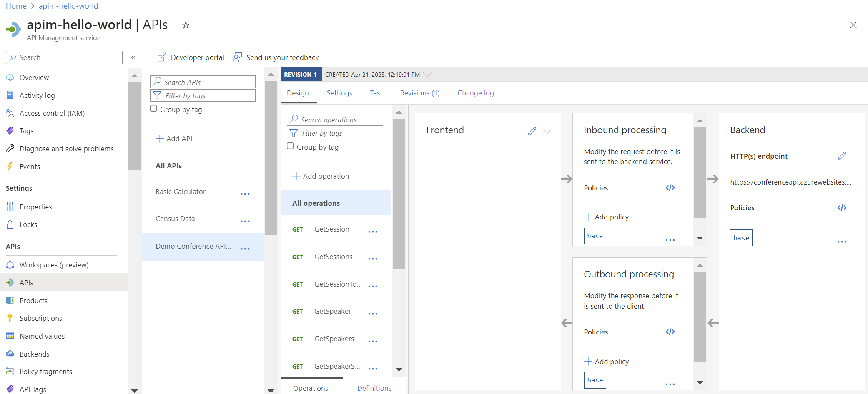Screen dimensions: 868x394
Task: Select Diagnose and solve problems
Action: point(66,149)
